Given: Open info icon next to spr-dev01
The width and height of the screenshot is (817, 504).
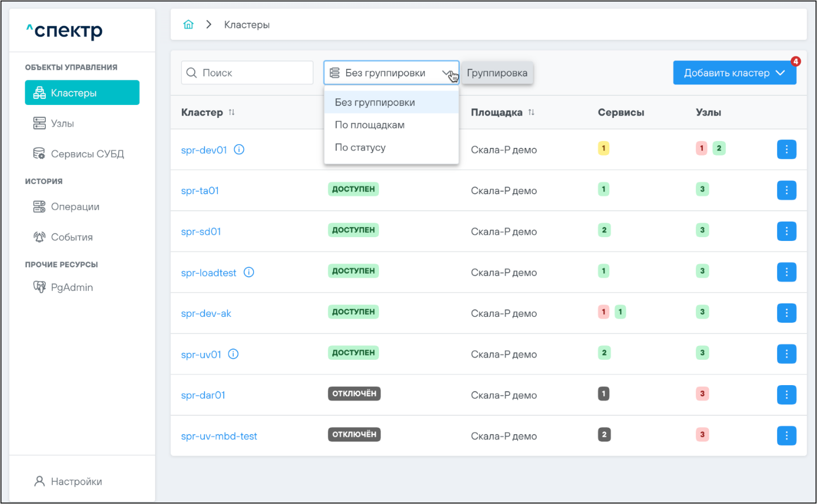Looking at the screenshot, I should [239, 150].
